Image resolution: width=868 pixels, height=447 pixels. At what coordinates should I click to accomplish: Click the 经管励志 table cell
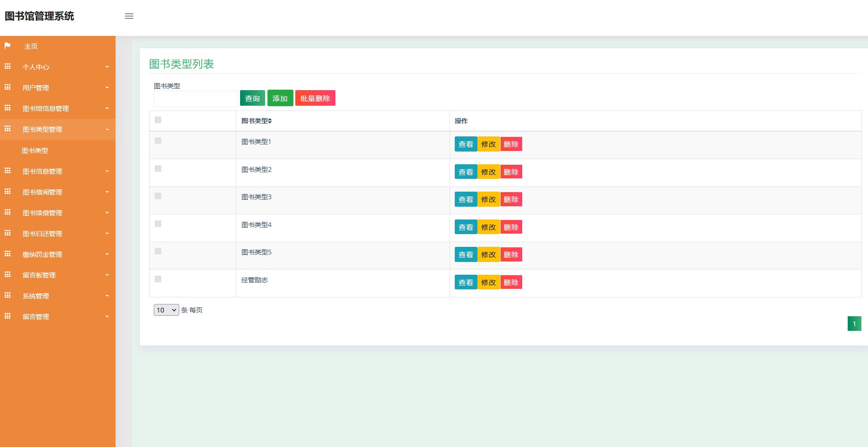tap(343, 283)
